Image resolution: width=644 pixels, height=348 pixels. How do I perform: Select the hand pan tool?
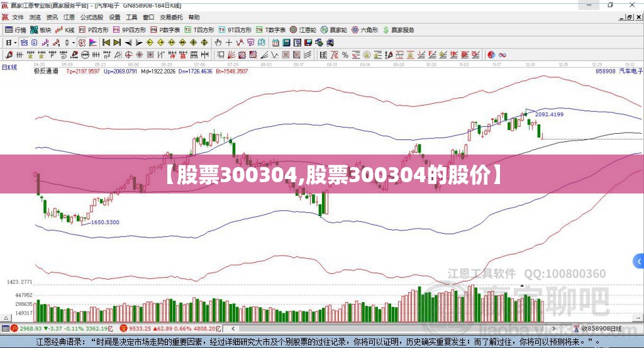[218, 43]
